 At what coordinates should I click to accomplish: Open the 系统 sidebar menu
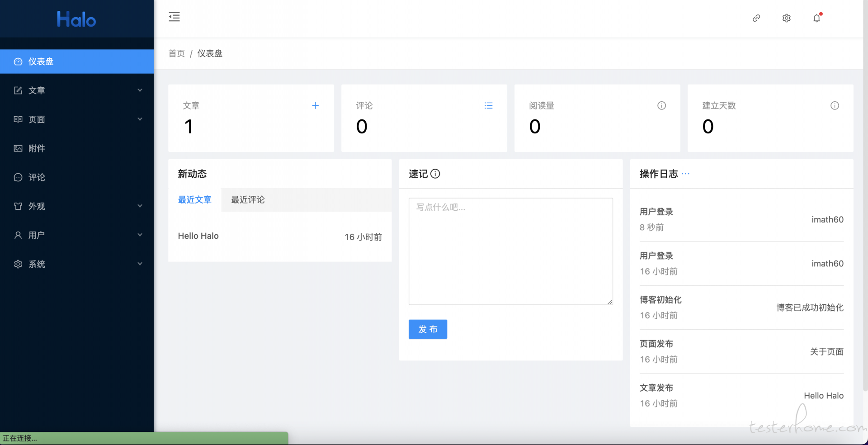coord(77,264)
